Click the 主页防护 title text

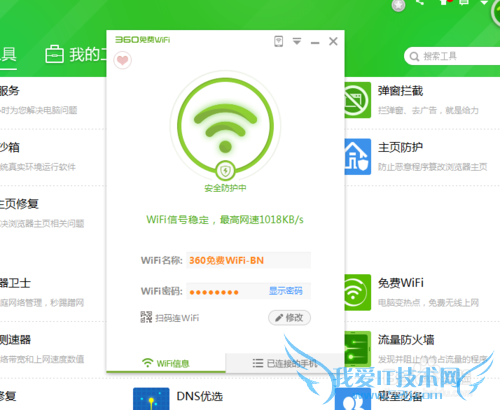pos(400,147)
